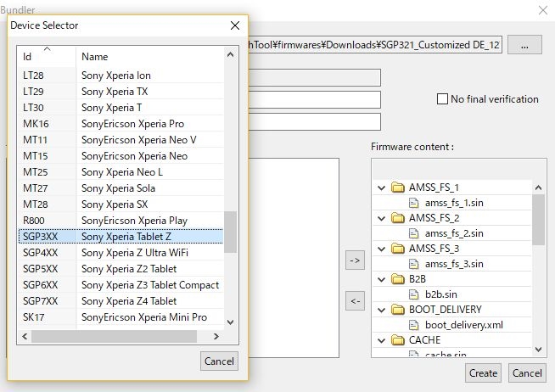This screenshot has width=555, height=392.
Task: Click the CACHE folder icon
Action: pyautogui.click(x=397, y=340)
